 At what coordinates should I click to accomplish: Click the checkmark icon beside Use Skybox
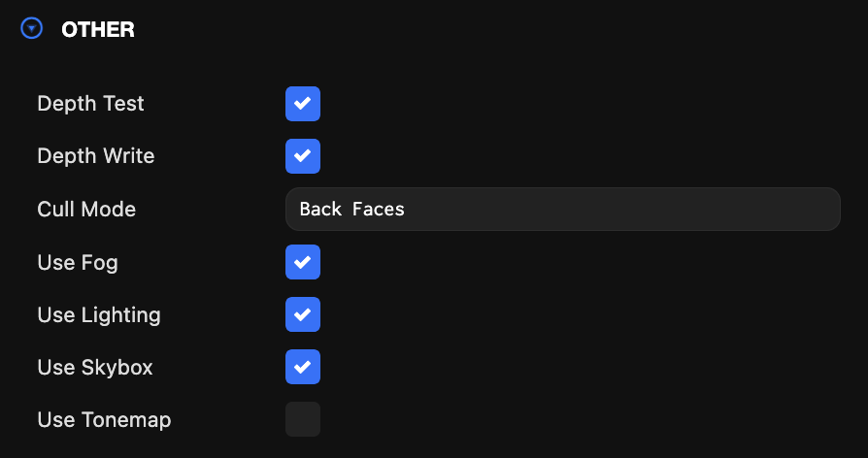[x=303, y=367]
